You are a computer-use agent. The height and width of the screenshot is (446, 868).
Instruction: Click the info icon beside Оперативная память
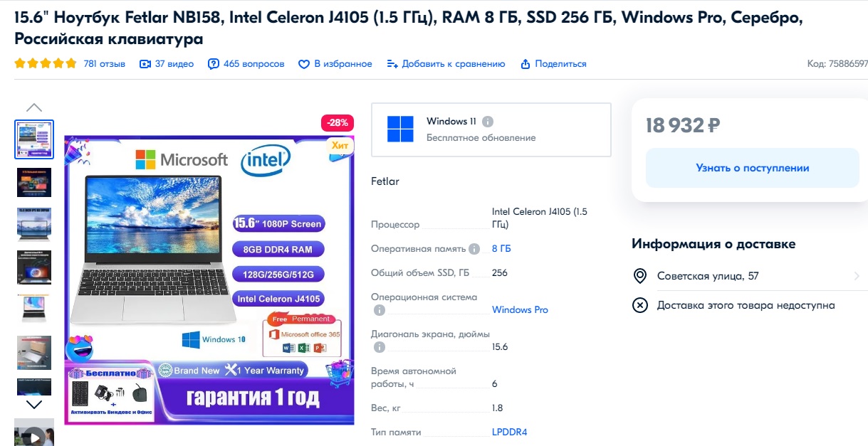474,249
